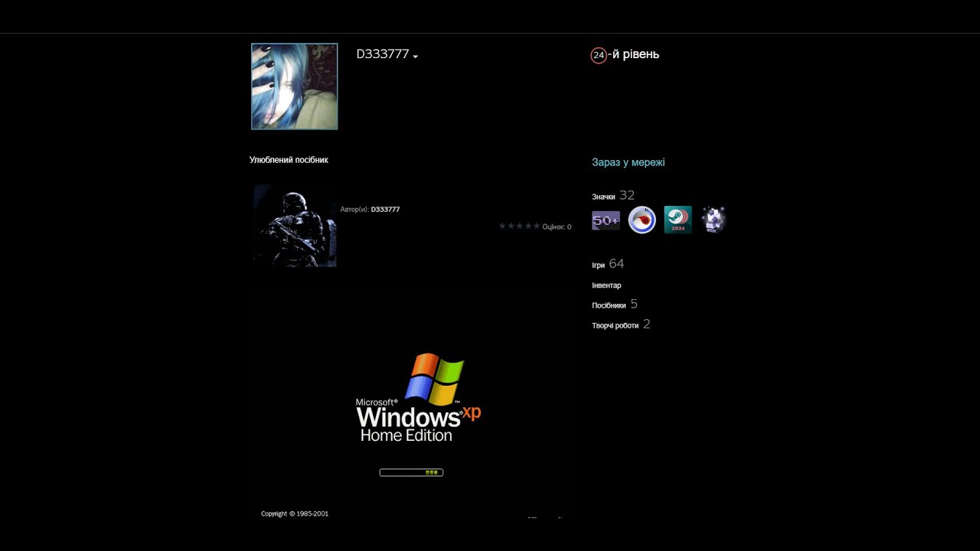Viewport: 980px width, 551px height.
Task: Click the 'Copyright © 1985-2001' text
Action: [x=295, y=514]
